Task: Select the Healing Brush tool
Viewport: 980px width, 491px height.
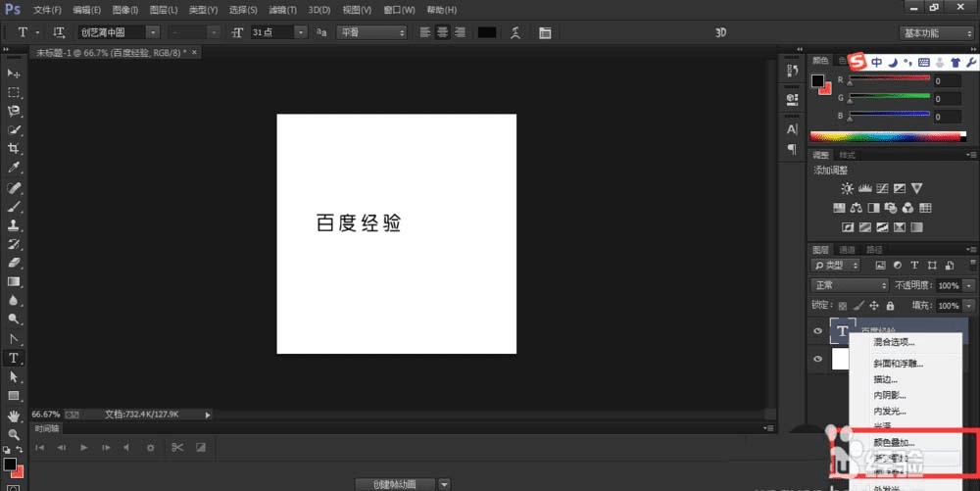Action: (x=13, y=187)
